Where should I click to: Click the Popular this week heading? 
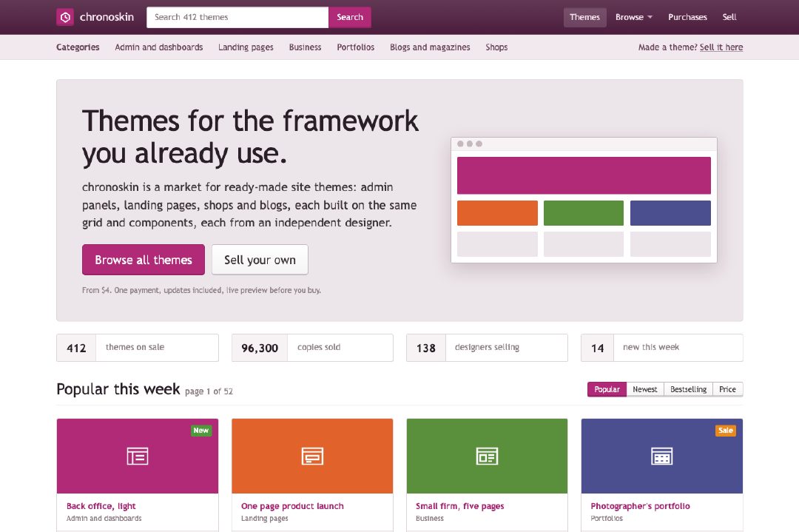tap(118, 389)
